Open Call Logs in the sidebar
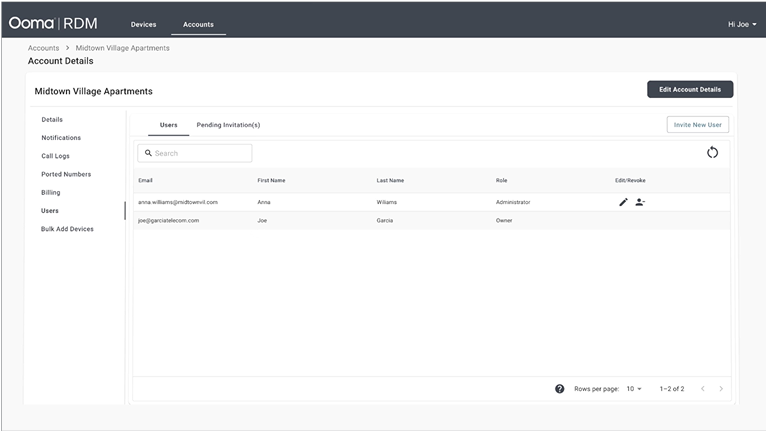The height and width of the screenshot is (431, 766). point(55,156)
